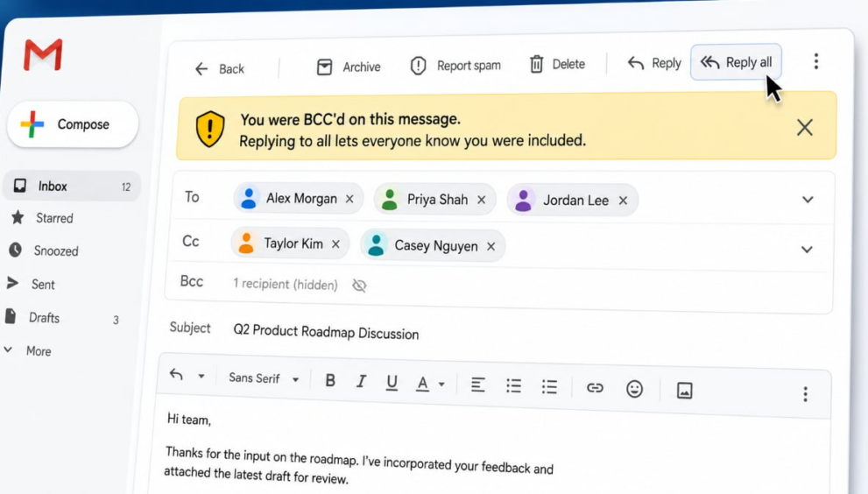The height and width of the screenshot is (494, 868).
Task: Click Jordan Lee's avatar icon
Action: (x=523, y=200)
